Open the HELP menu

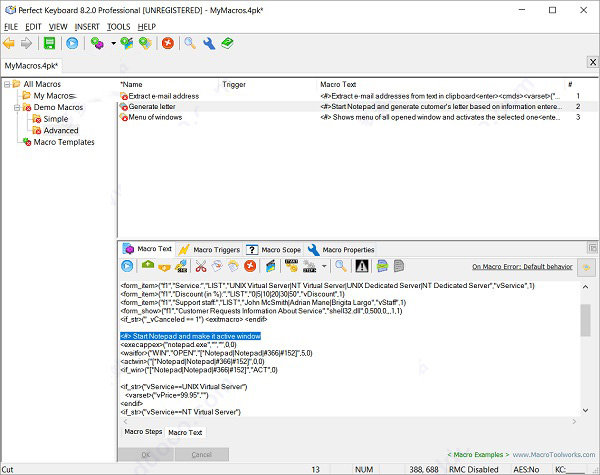pyautogui.click(x=147, y=27)
